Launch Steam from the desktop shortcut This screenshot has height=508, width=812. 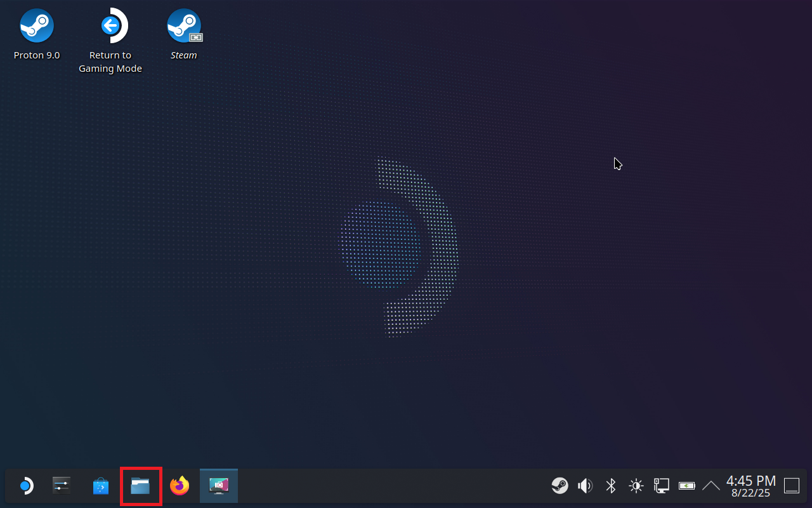tap(184, 27)
